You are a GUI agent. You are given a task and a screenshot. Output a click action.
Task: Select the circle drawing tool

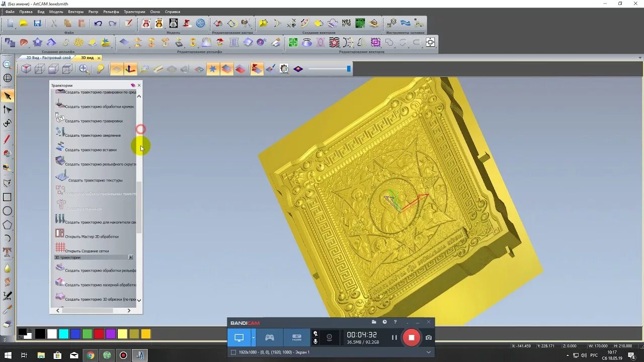pyautogui.click(x=8, y=211)
